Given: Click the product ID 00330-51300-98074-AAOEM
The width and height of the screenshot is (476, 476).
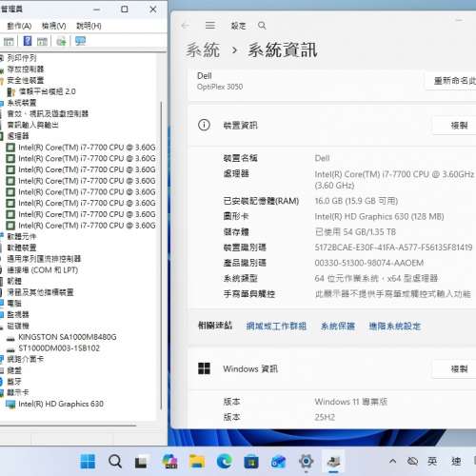Looking at the screenshot, I should click(369, 263).
